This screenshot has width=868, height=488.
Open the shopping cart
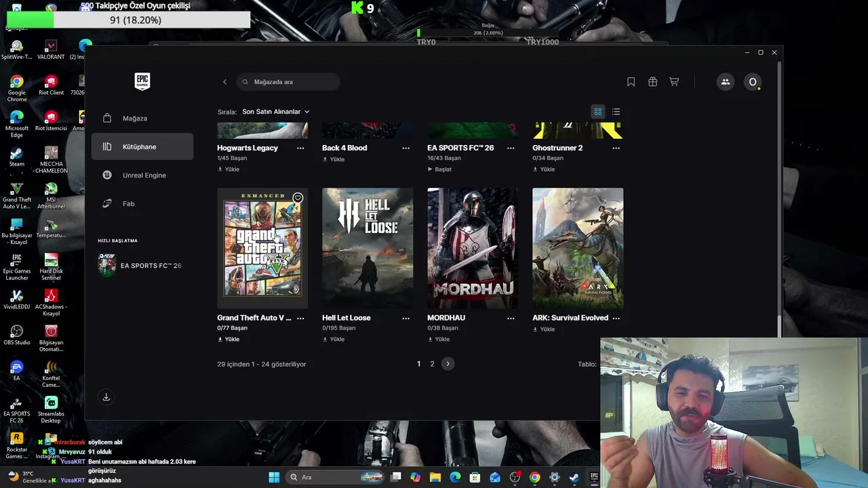[x=674, y=82]
